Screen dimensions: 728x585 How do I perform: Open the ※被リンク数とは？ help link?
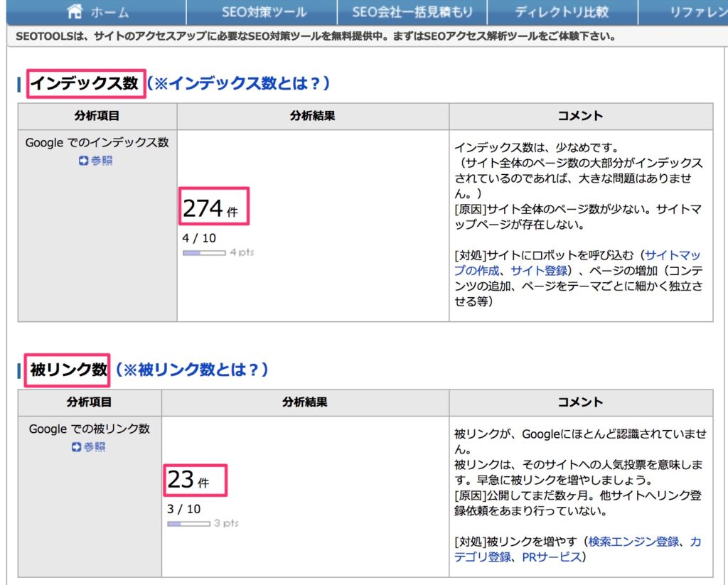coord(195,370)
